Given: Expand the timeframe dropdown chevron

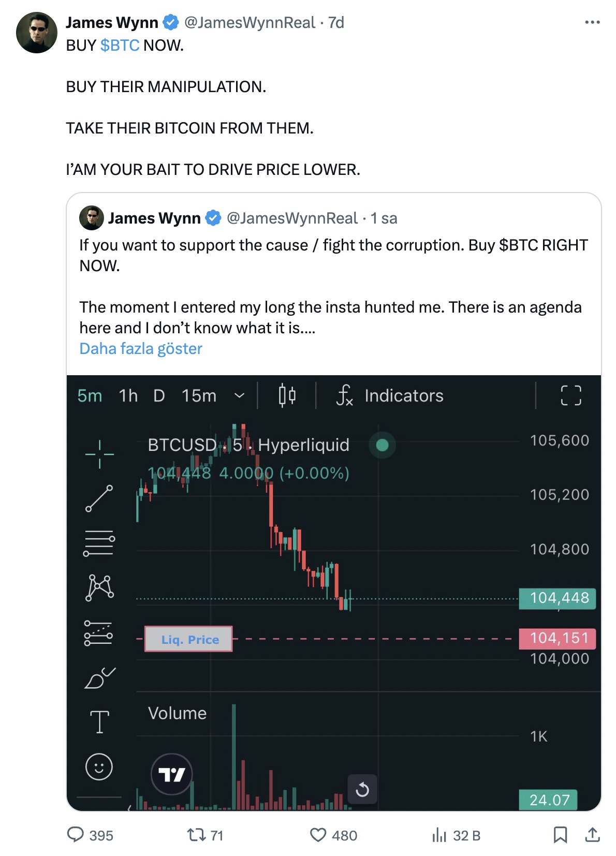Looking at the screenshot, I should [239, 396].
